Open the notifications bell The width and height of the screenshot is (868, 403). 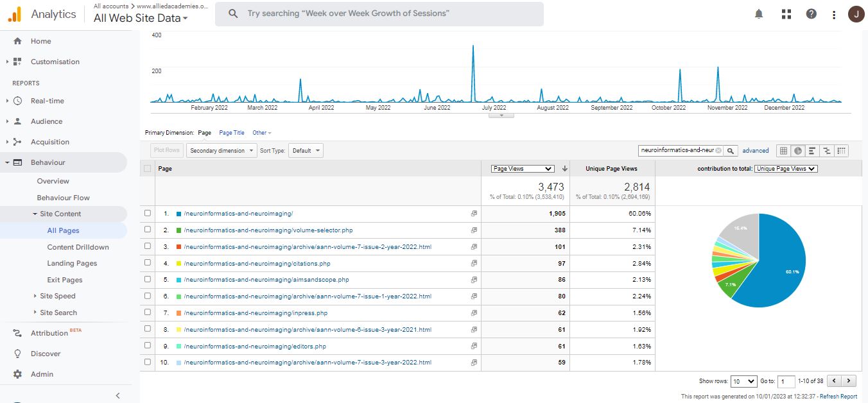coord(759,14)
